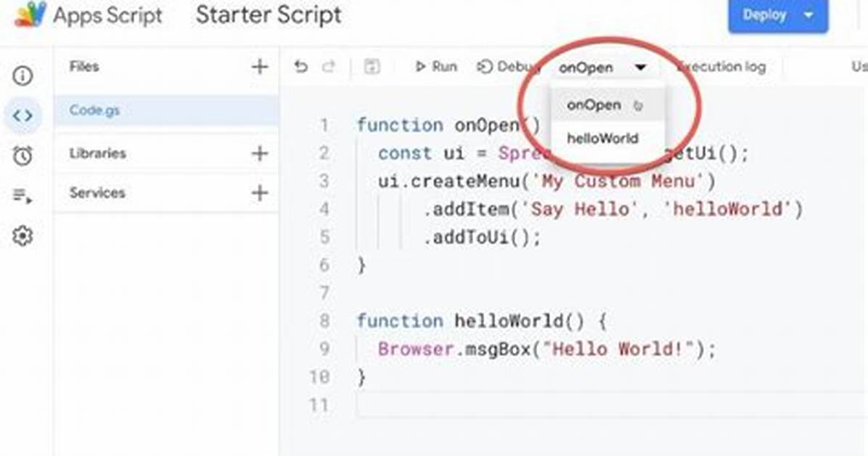
Task: Click line number 8 in the gutter
Action: coord(324,321)
